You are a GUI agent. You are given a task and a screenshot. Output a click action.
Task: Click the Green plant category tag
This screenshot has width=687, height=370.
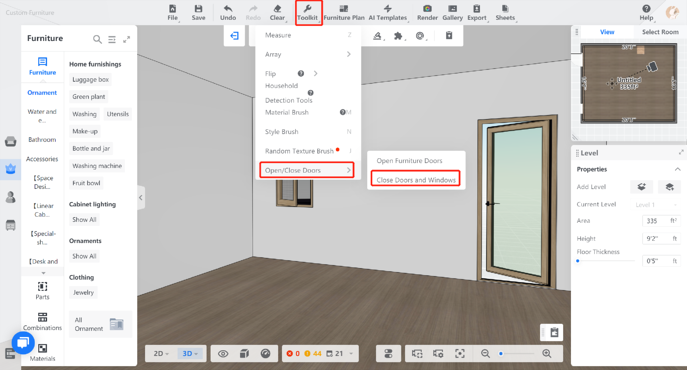pyautogui.click(x=89, y=97)
